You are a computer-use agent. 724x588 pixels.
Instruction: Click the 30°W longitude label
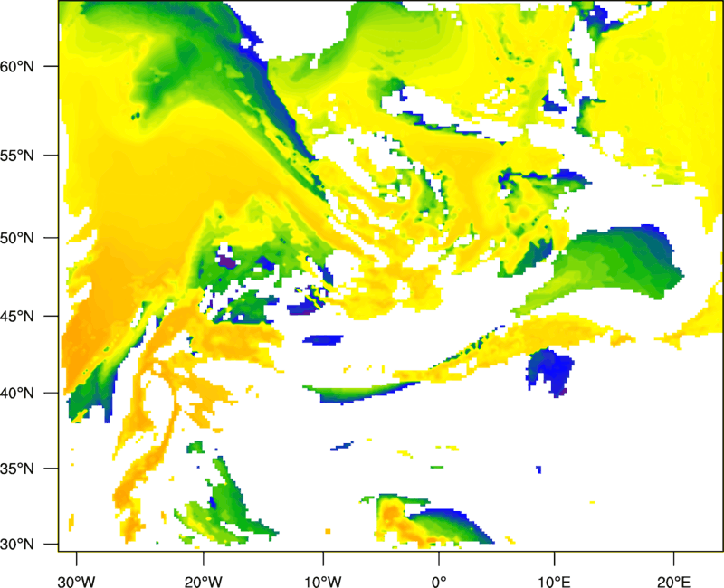[77, 582]
